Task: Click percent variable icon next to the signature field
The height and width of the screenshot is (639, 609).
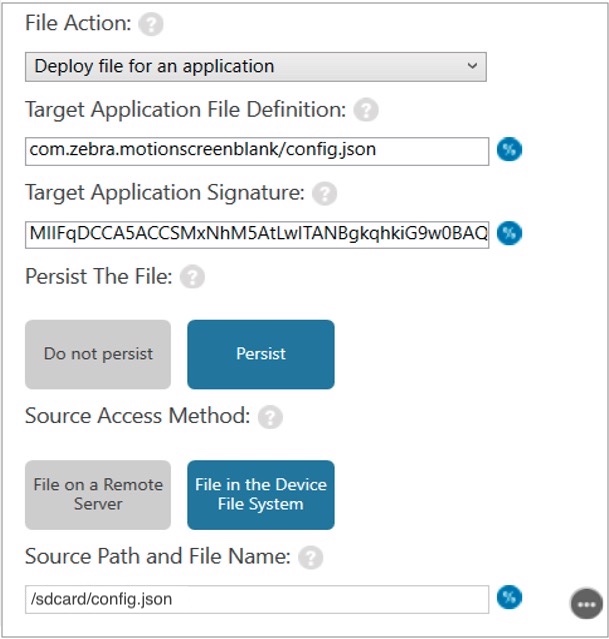Action: [510, 234]
